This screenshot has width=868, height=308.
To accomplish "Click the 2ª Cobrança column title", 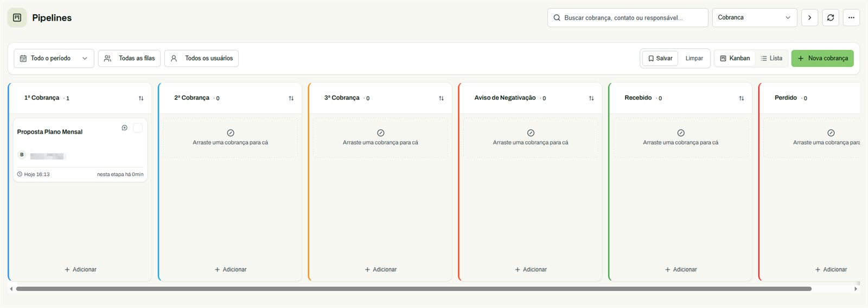I will tap(192, 98).
